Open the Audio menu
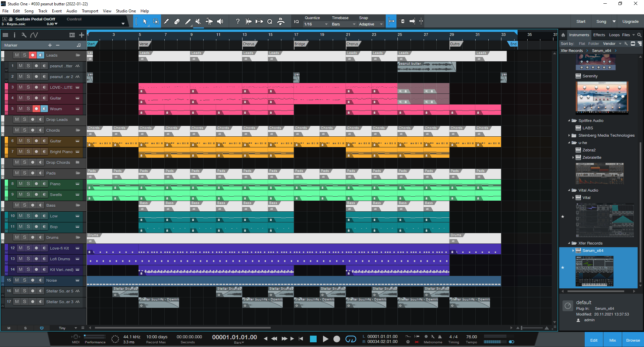Image resolution: width=644 pixels, height=347 pixels. point(71,11)
